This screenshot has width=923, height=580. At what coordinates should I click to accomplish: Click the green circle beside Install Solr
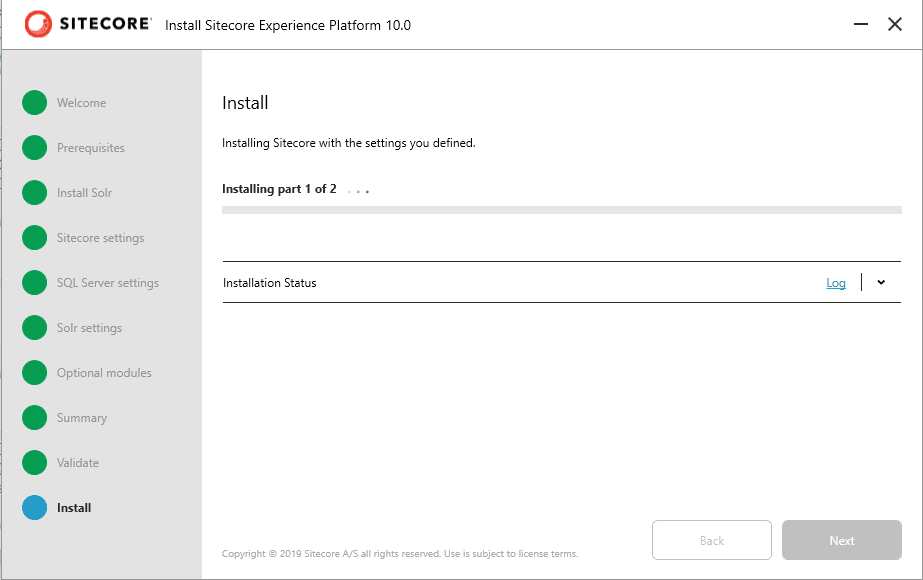(35, 193)
